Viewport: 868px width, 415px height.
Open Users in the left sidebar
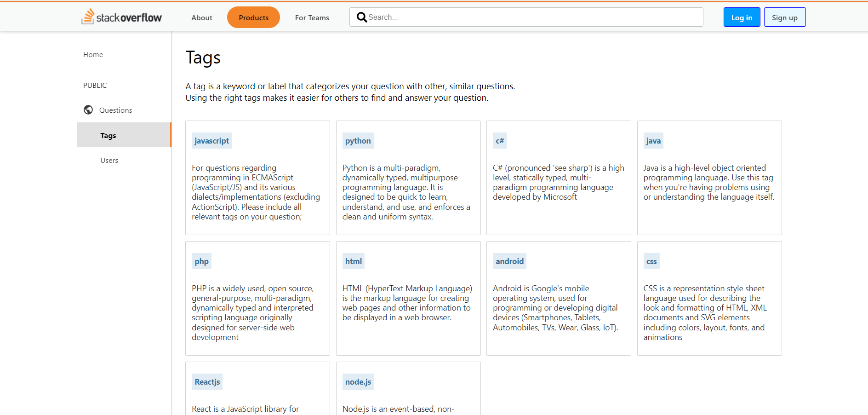click(109, 160)
